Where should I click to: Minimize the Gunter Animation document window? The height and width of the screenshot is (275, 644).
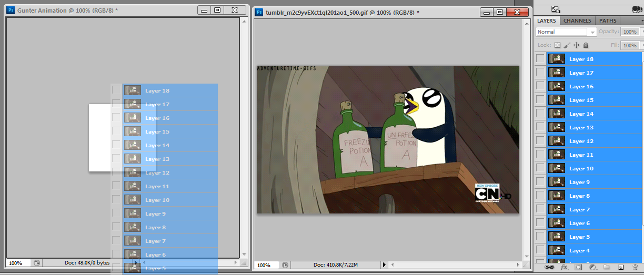click(205, 10)
